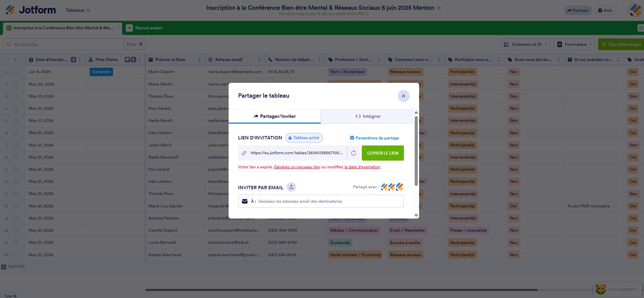Open Paramètres de partage settings

(374, 138)
